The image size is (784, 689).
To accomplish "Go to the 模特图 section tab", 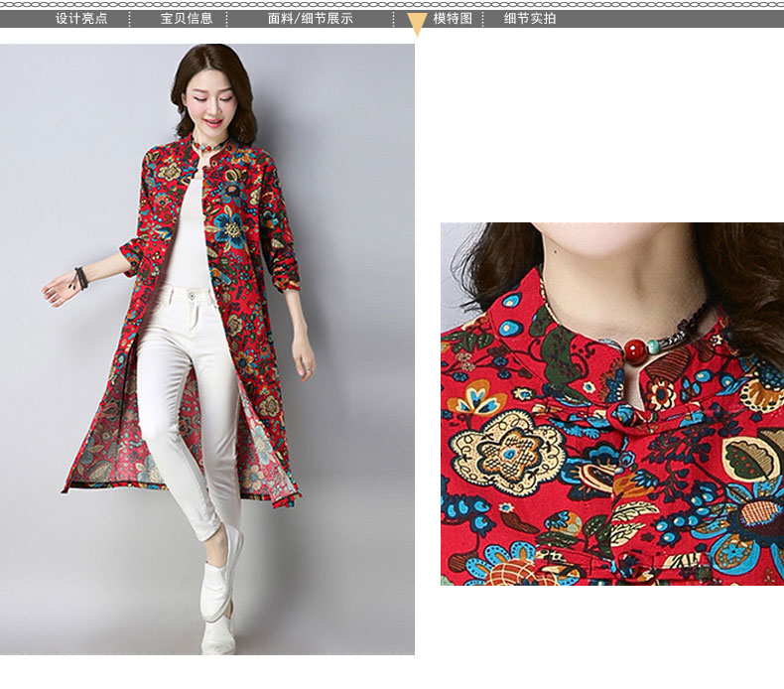I will (x=453, y=18).
